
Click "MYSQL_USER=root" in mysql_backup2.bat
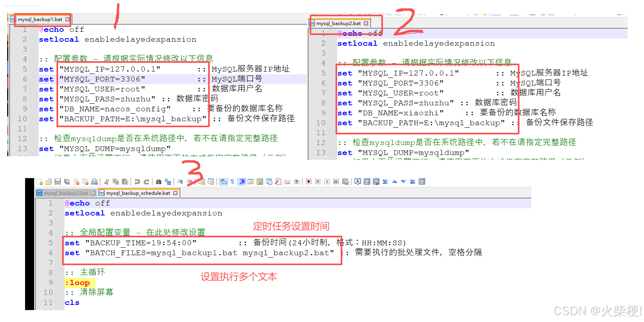(401, 93)
